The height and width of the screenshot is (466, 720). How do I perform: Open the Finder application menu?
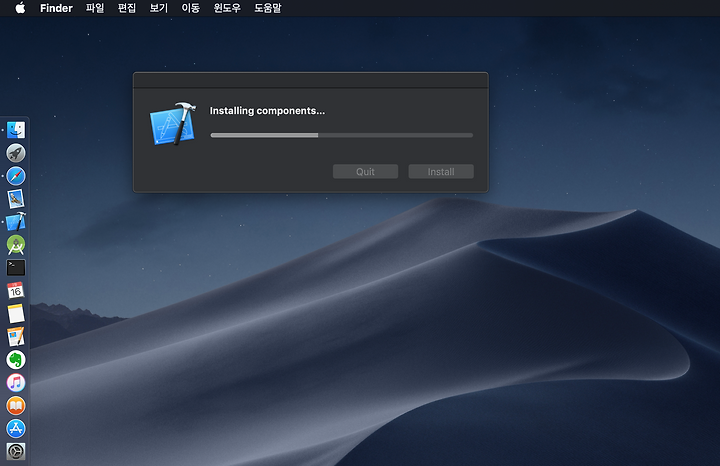coord(56,8)
